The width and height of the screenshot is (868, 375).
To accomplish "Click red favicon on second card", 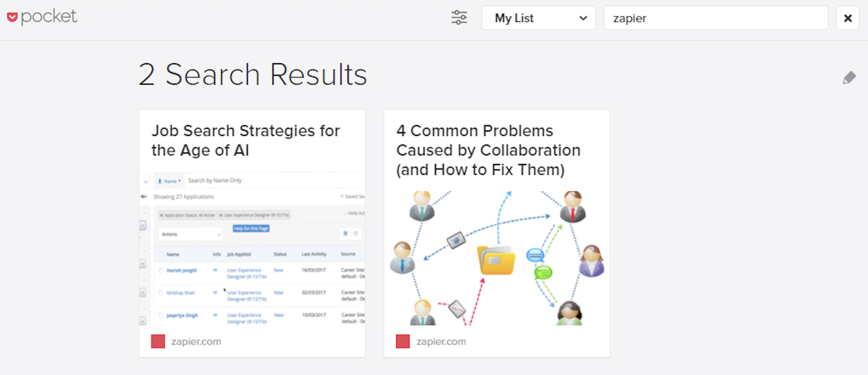I will pyautogui.click(x=403, y=341).
